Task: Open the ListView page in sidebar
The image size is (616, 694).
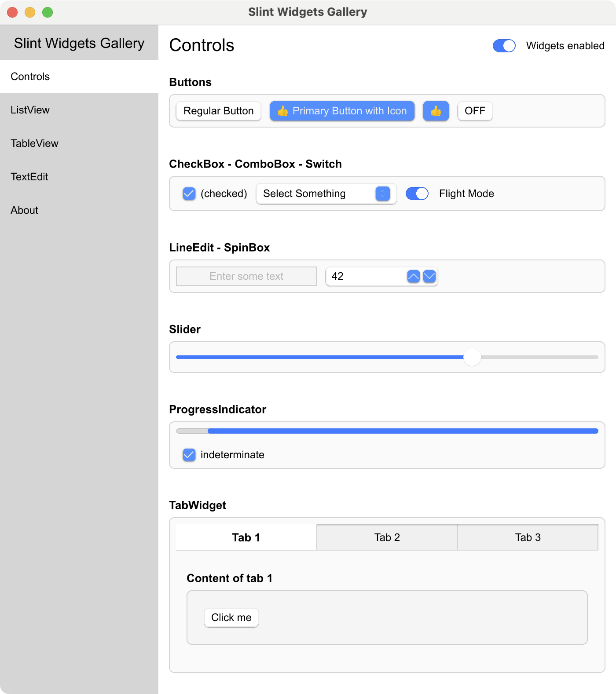Action: point(30,110)
